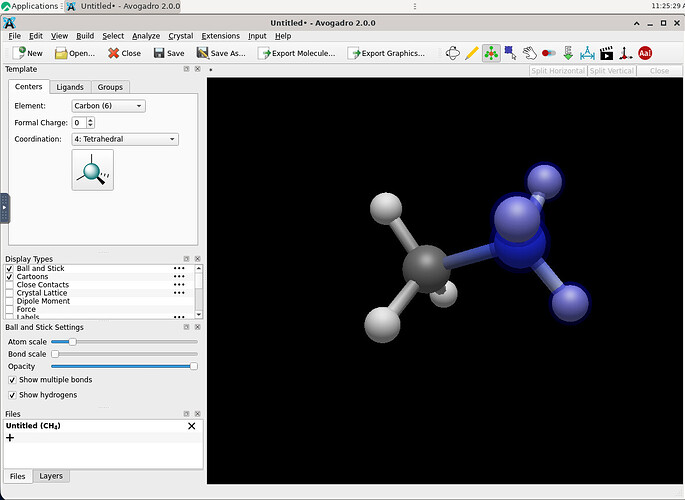Click the Save toolbar button
Screen dimensions: 685x500
click(x=169, y=53)
